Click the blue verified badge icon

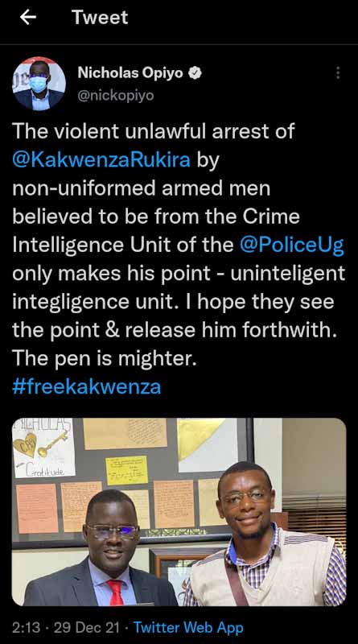click(195, 73)
